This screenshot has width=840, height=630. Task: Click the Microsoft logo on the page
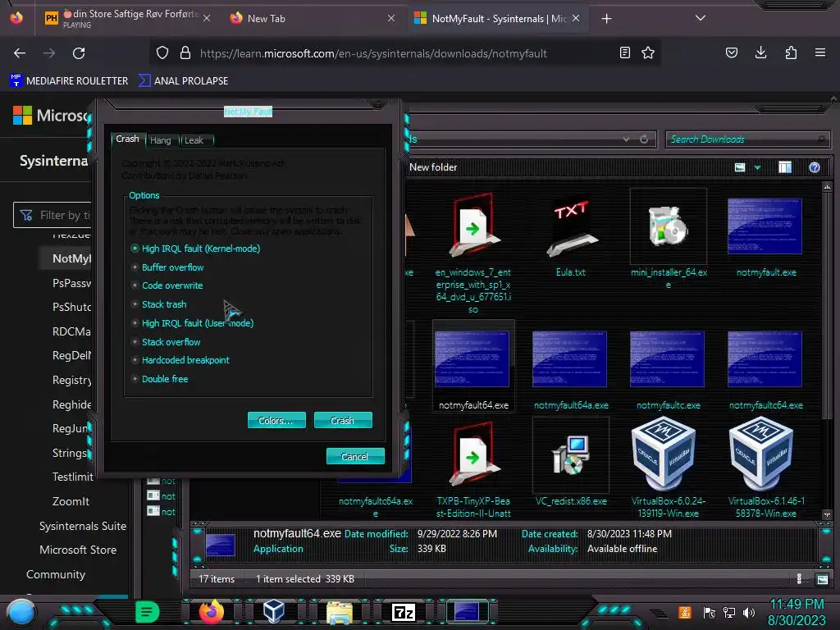pos(22,115)
